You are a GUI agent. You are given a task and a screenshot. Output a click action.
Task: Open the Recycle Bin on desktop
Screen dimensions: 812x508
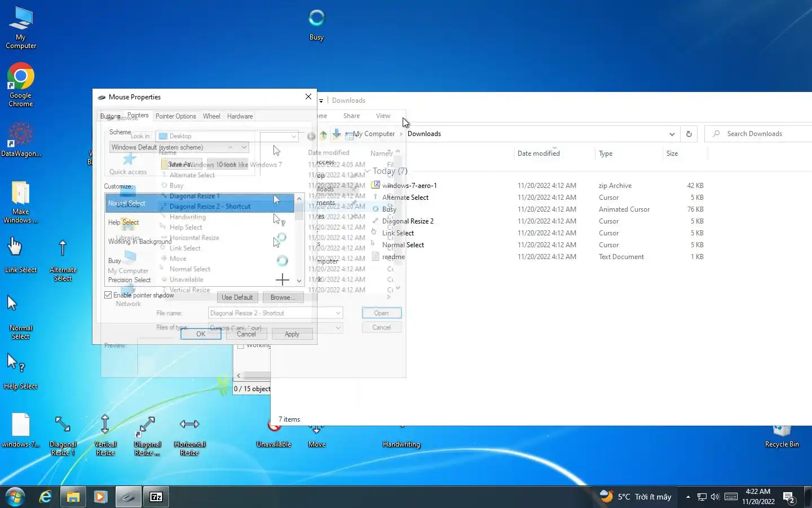[x=782, y=436]
